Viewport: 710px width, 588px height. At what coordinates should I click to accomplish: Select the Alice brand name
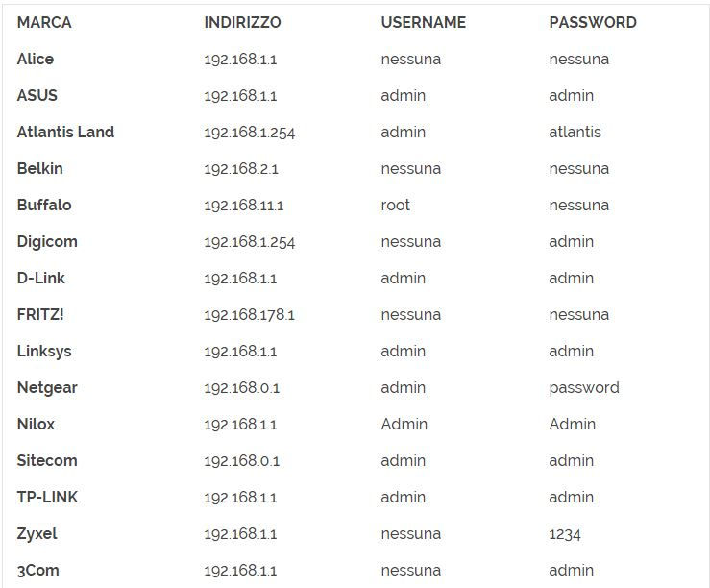36,59
